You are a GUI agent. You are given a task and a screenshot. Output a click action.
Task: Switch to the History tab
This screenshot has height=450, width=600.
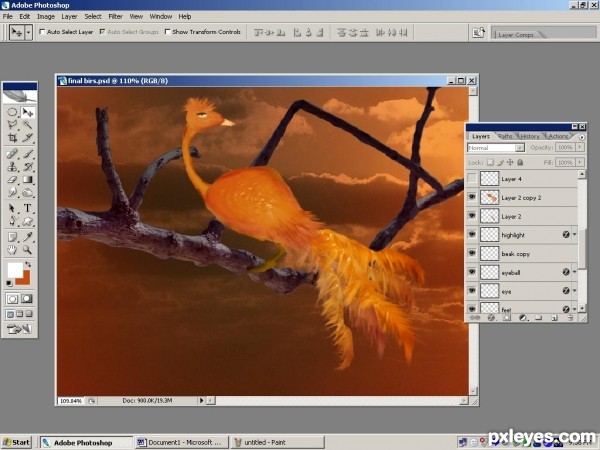point(530,136)
